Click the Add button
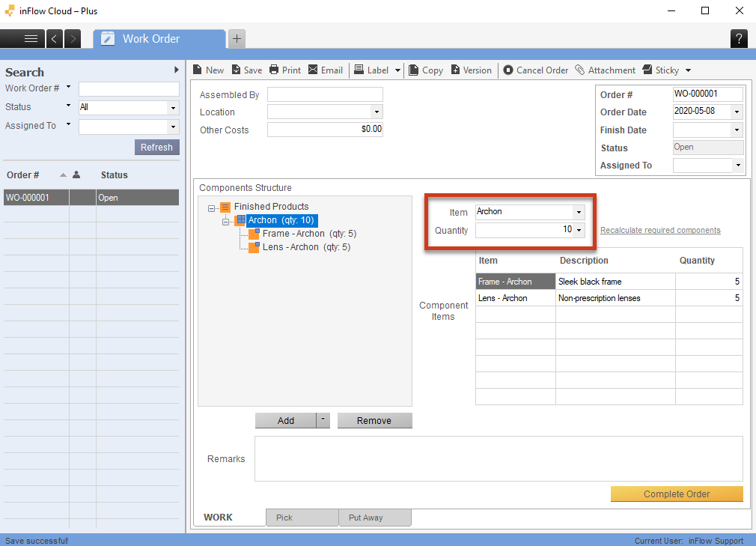Image resolution: width=756 pixels, height=546 pixels. click(285, 421)
